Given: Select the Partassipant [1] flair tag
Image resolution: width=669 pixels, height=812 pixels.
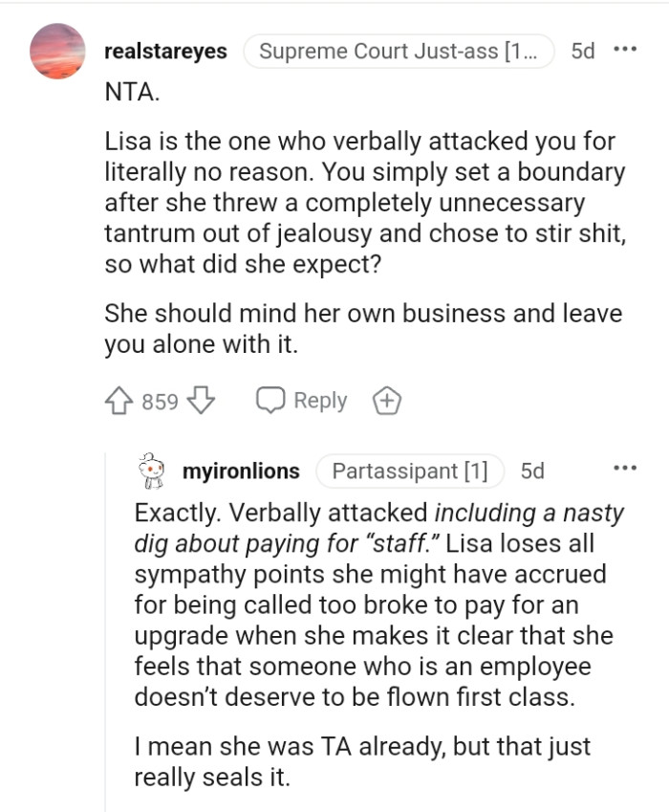Looking at the screenshot, I should click(x=410, y=471).
